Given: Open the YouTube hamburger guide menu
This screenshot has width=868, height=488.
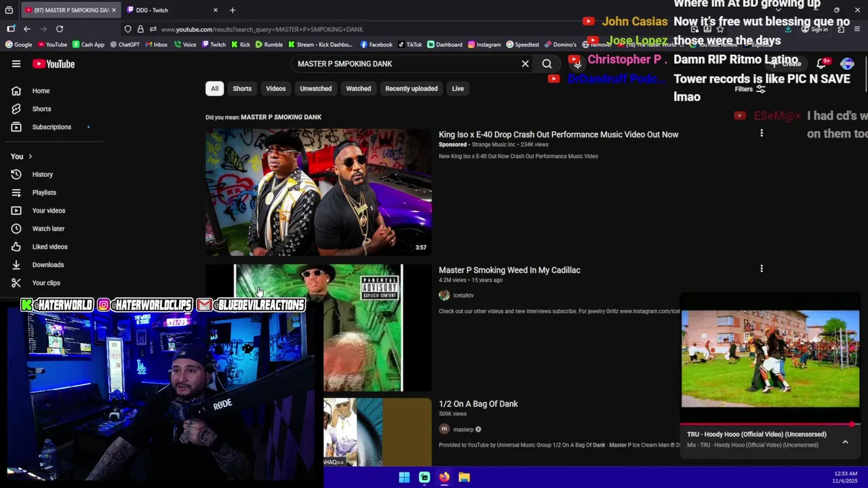Looking at the screenshot, I should coord(16,64).
